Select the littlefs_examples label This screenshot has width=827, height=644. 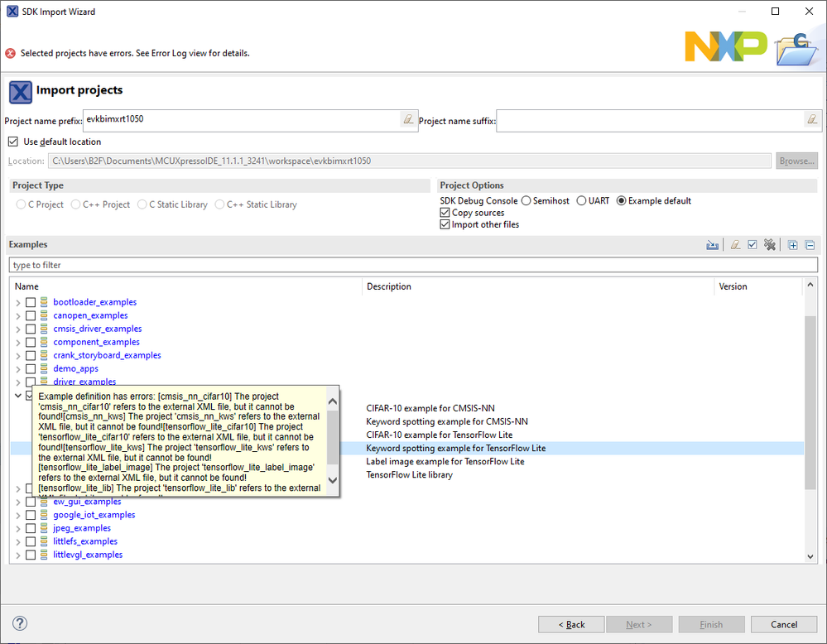(x=85, y=541)
